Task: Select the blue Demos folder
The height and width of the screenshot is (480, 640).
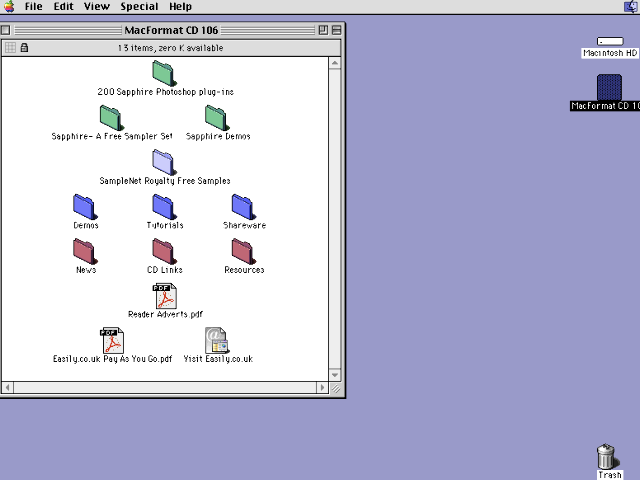Action: click(85, 207)
